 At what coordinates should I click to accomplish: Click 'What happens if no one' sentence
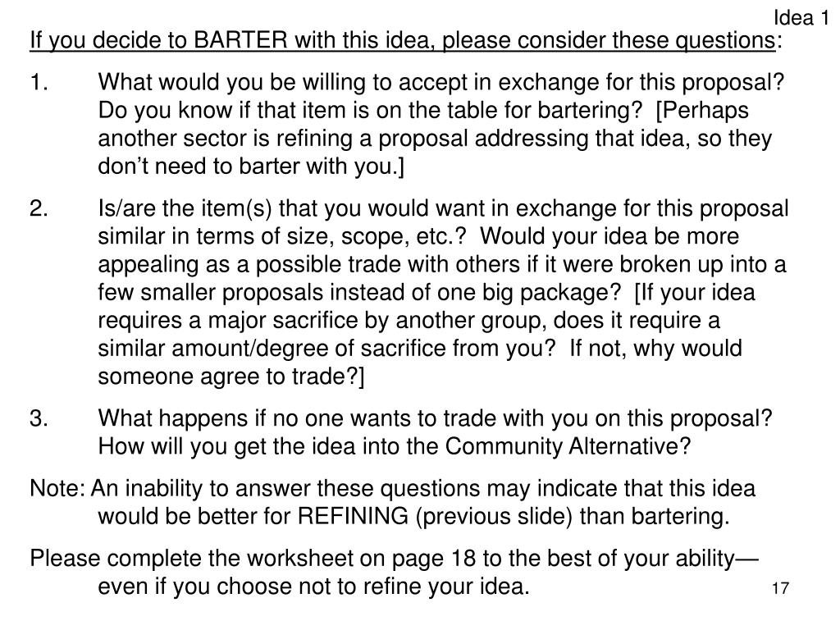click(x=435, y=418)
